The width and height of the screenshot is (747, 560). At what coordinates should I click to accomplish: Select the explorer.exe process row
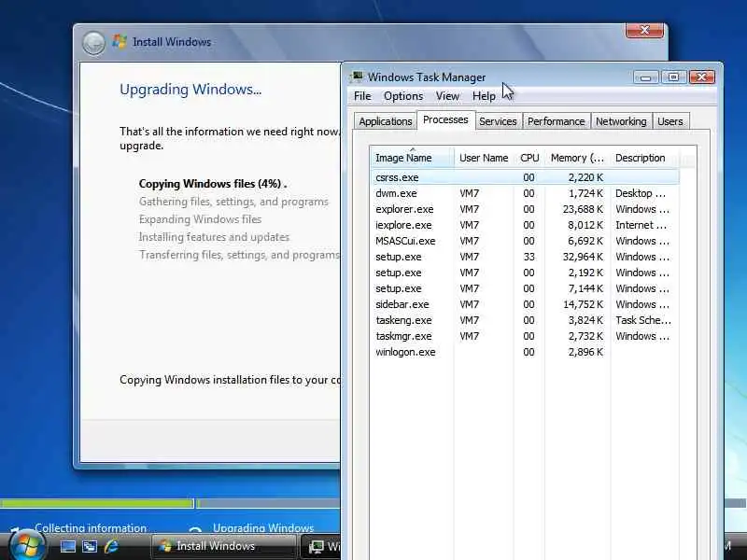[x=525, y=209]
